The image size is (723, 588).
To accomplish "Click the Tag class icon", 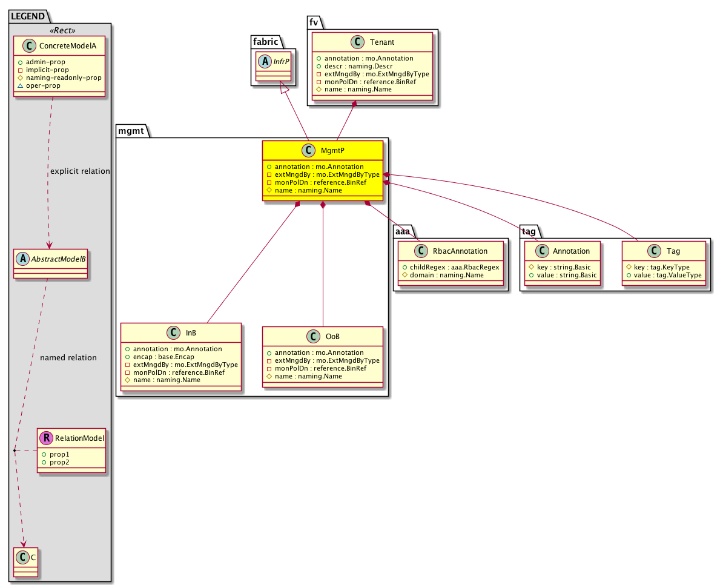I will click(x=654, y=251).
